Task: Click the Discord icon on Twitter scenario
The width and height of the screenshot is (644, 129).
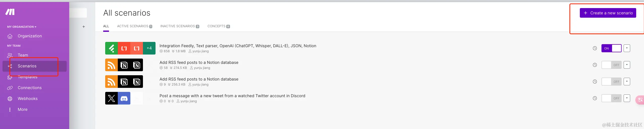Action: (x=124, y=98)
